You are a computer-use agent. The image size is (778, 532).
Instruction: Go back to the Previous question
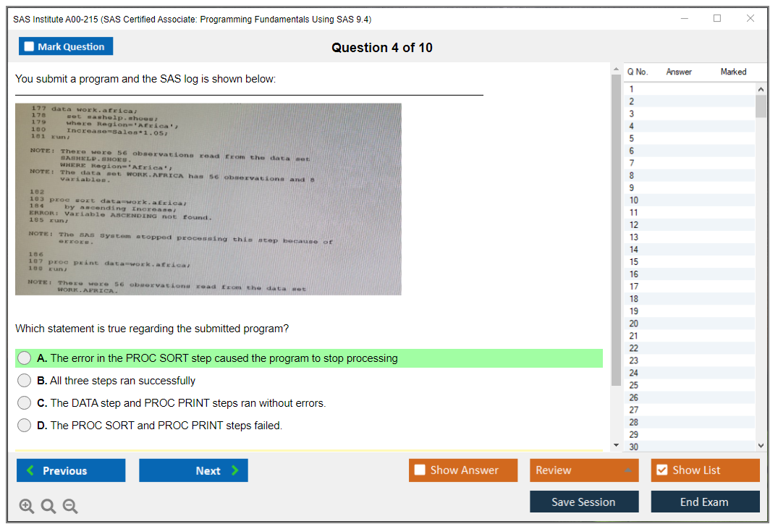(71, 470)
